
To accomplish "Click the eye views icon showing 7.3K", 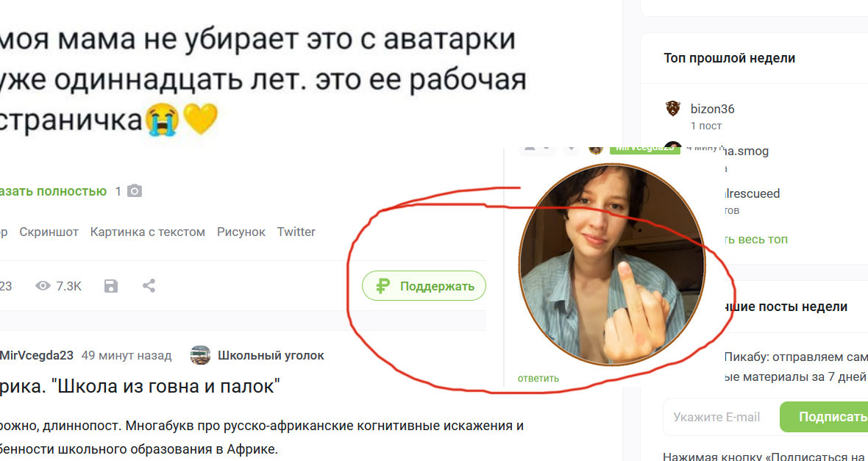I will pos(43,286).
